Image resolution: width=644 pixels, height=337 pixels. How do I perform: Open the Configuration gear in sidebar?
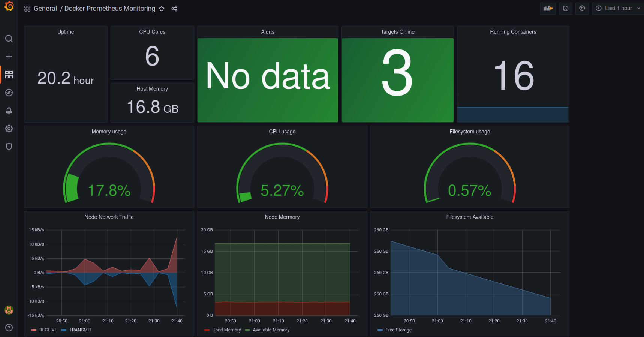point(9,129)
